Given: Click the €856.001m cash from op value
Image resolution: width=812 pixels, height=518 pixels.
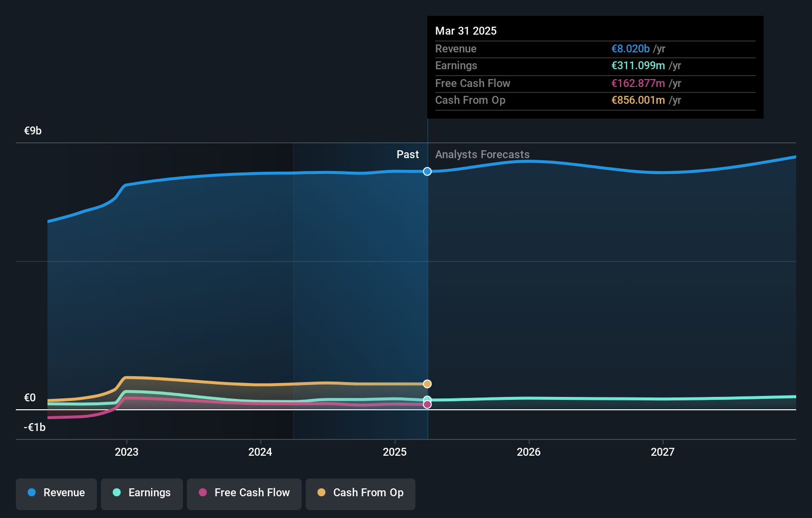Looking at the screenshot, I should click(638, 100).
